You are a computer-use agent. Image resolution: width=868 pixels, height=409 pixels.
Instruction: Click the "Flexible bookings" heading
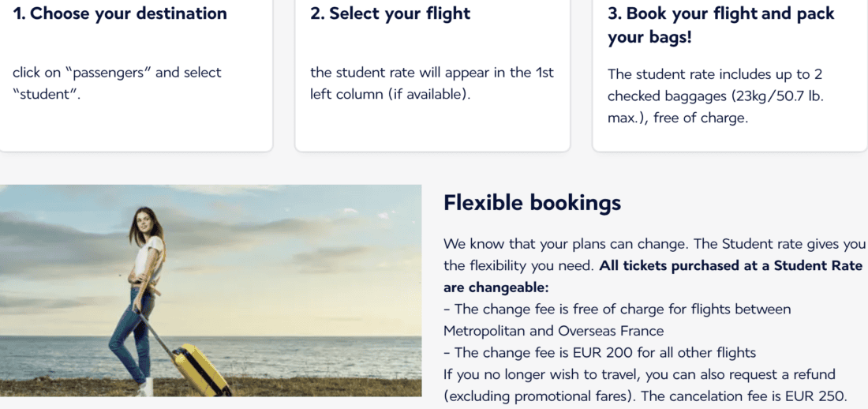pyautogui.click(x=532, y=203)
